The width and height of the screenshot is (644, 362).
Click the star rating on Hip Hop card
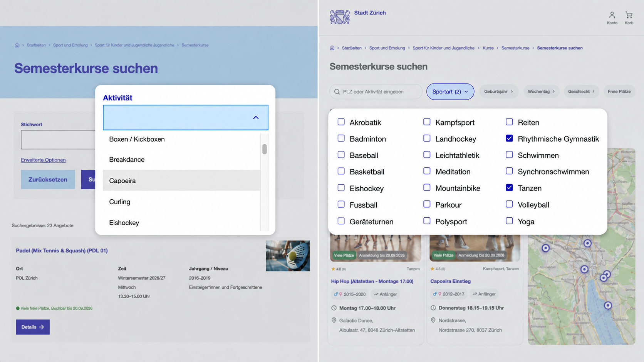click(x=339, y=269)
